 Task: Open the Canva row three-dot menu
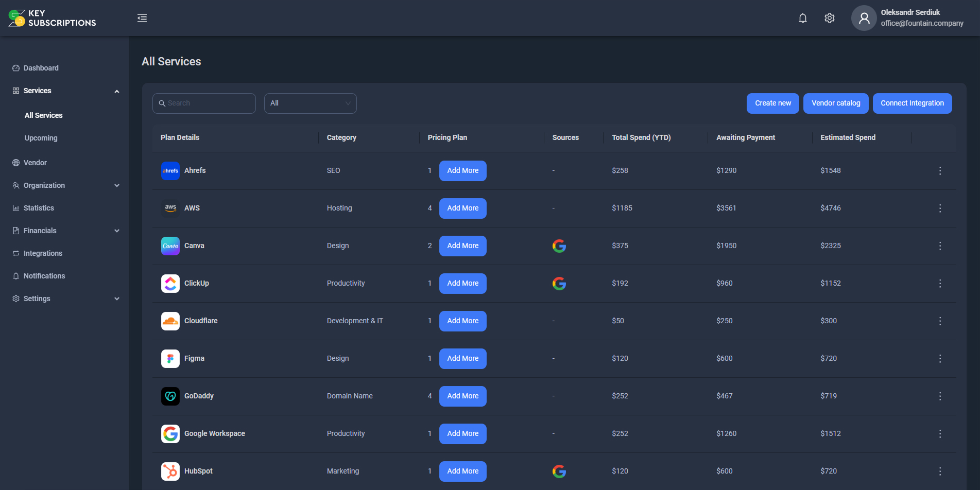(x=940, y=246)
